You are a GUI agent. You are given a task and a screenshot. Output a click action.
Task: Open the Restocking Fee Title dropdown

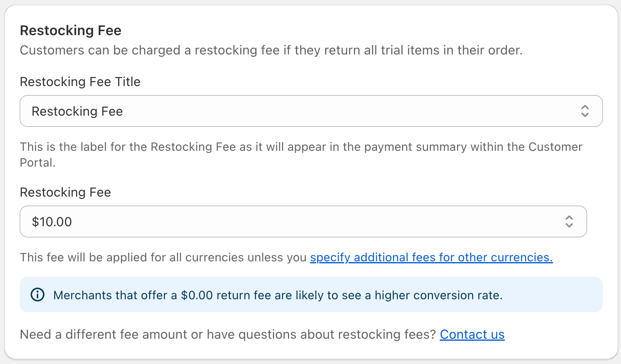pos(311,111)
